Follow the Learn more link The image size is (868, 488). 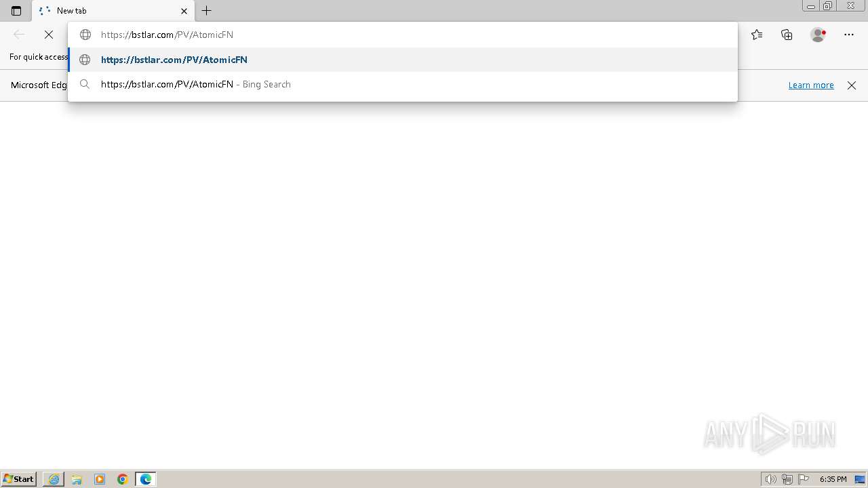(x=811, y=85)
